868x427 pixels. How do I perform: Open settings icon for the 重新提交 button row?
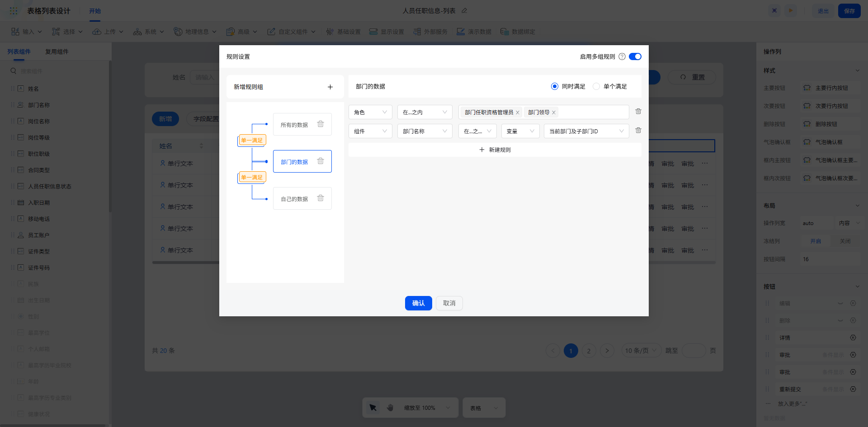pyautogui.click(x=853, y=389)
